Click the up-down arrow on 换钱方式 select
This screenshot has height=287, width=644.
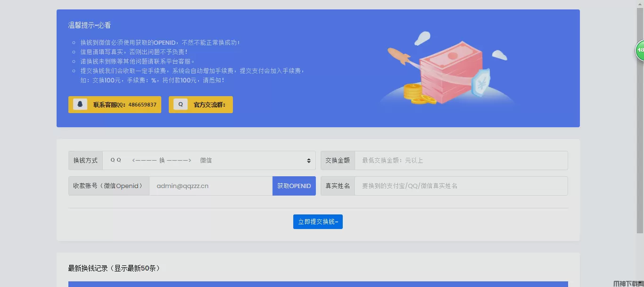(x=309, y=161)
